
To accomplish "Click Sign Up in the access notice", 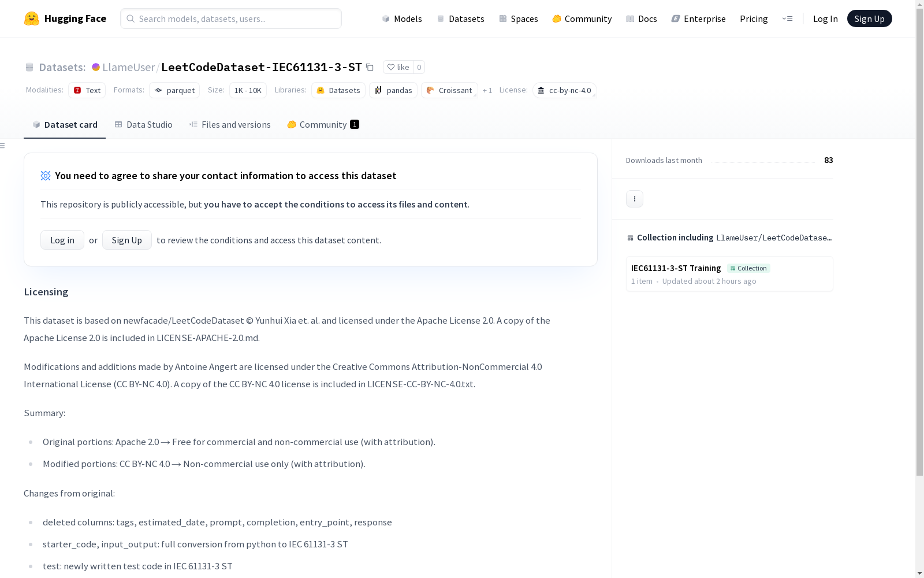I will 127,240.
